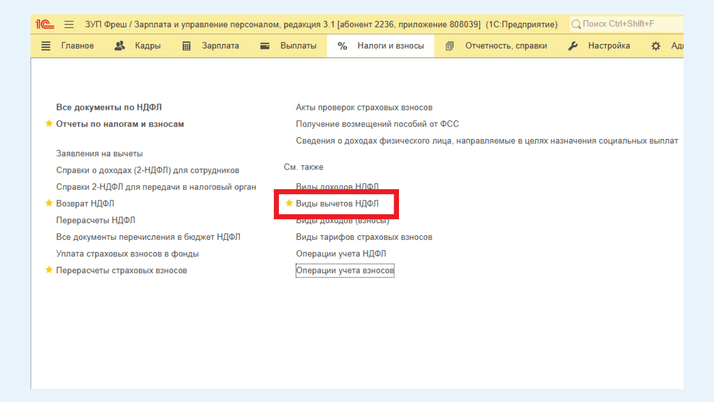Open Заявления на вычеты
Viewport: 714px width, 402px height.
(99, 154)
